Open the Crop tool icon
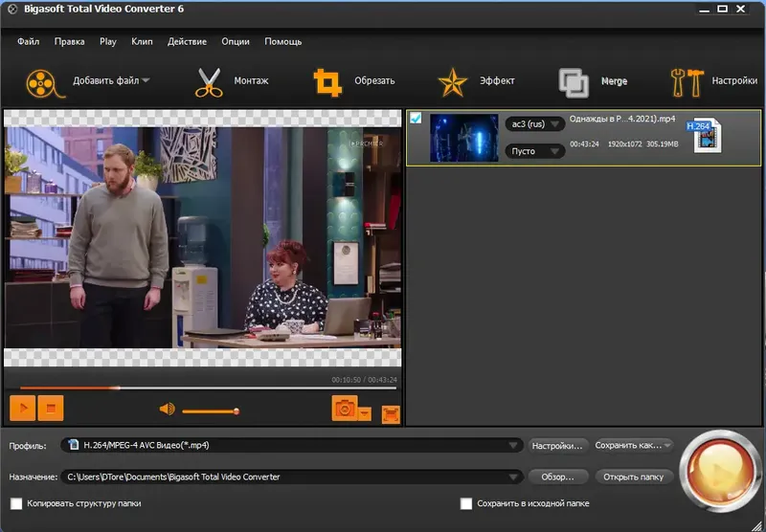The height and width of the screenshot is (532, 766). (327, 82)
